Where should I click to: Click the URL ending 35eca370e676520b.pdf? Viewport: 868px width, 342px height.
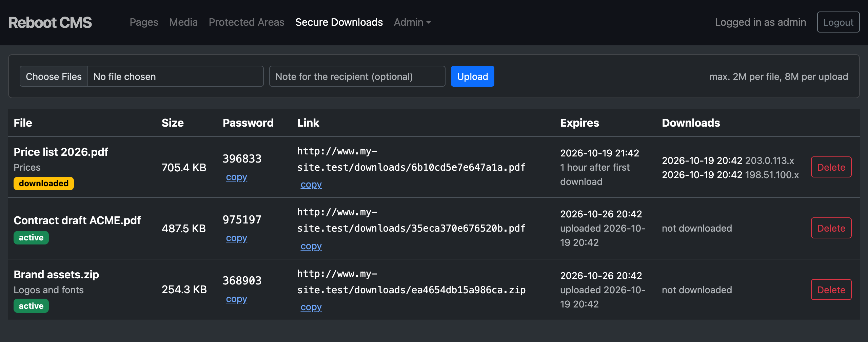pyautogui.click(x=411, y=220)
